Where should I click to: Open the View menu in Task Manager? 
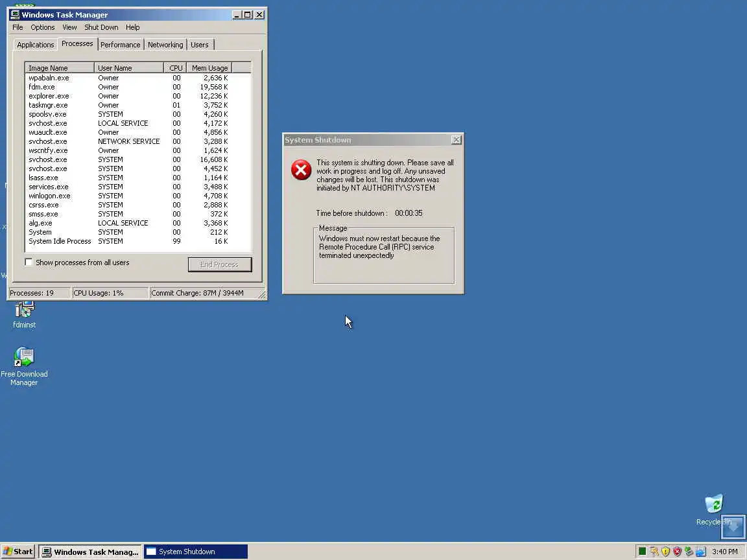[69, 27]
